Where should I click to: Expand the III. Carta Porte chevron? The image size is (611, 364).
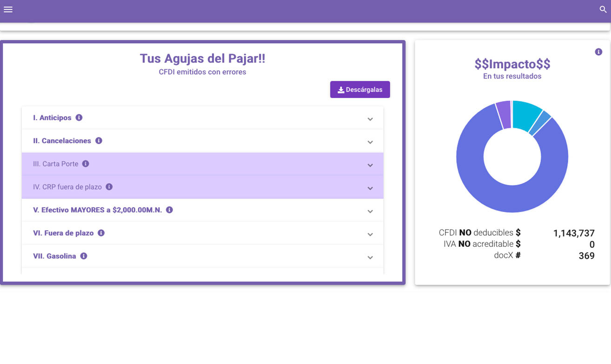tap(370, 165)
